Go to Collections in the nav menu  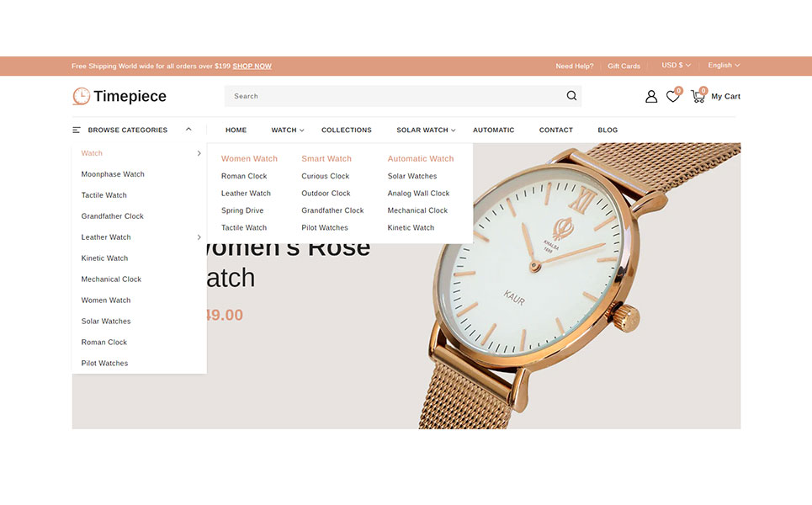click(x=346, y=130)
